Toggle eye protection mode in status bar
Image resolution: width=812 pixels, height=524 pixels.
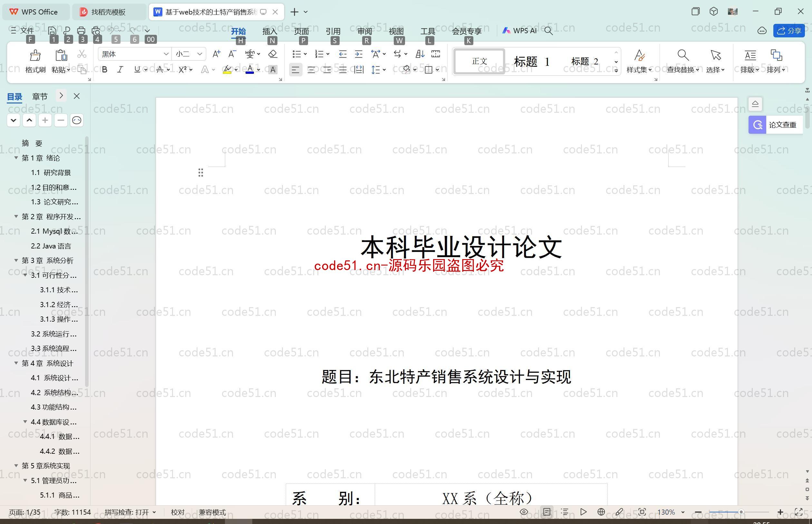coord(524,512)
